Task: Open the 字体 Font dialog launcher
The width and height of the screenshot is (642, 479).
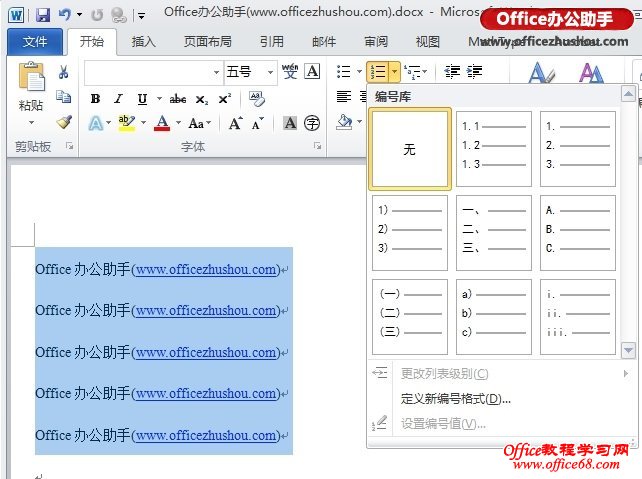Action: pos(317,146)
